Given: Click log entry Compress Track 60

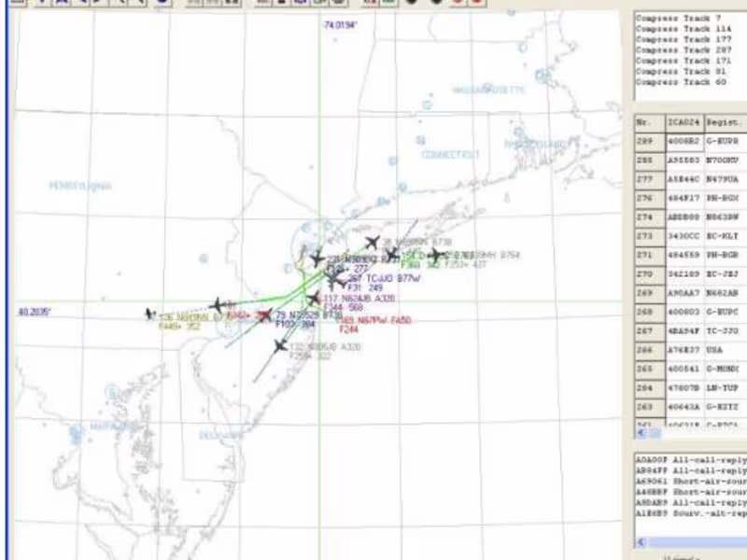Looking at the screenshot, I should point(682,82).
